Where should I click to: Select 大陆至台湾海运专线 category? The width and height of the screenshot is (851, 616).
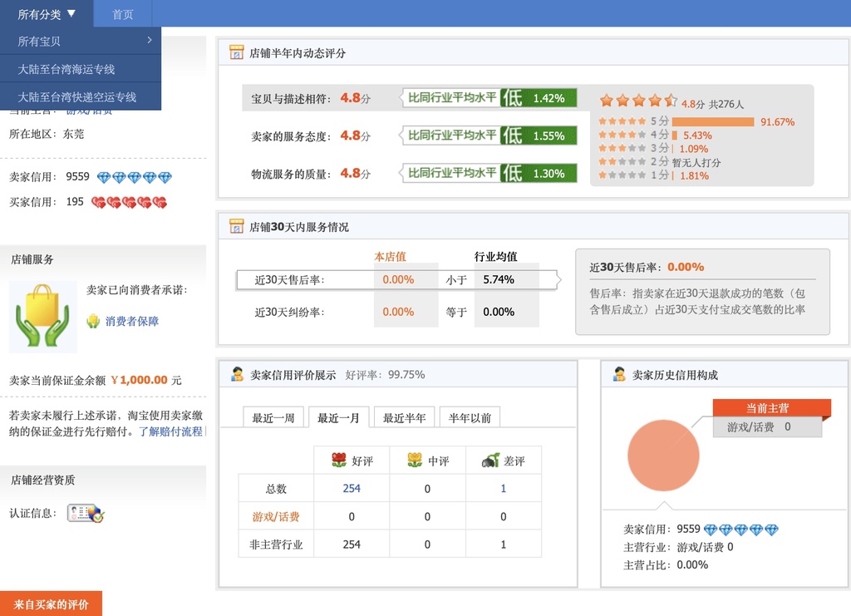tap(66, 69)
